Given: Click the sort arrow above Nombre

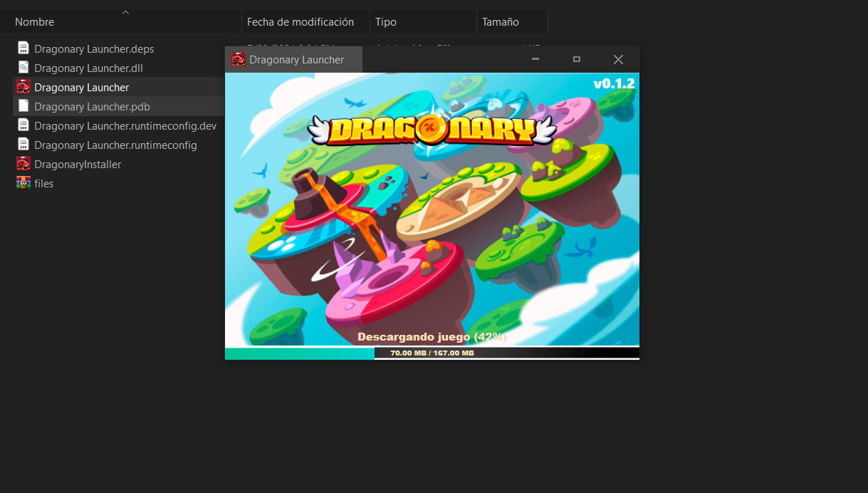Looking at the screenshot, I should (126, 12).
